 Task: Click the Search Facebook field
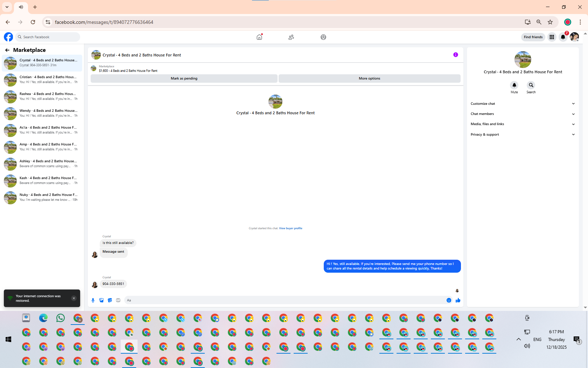pos(48,37)
